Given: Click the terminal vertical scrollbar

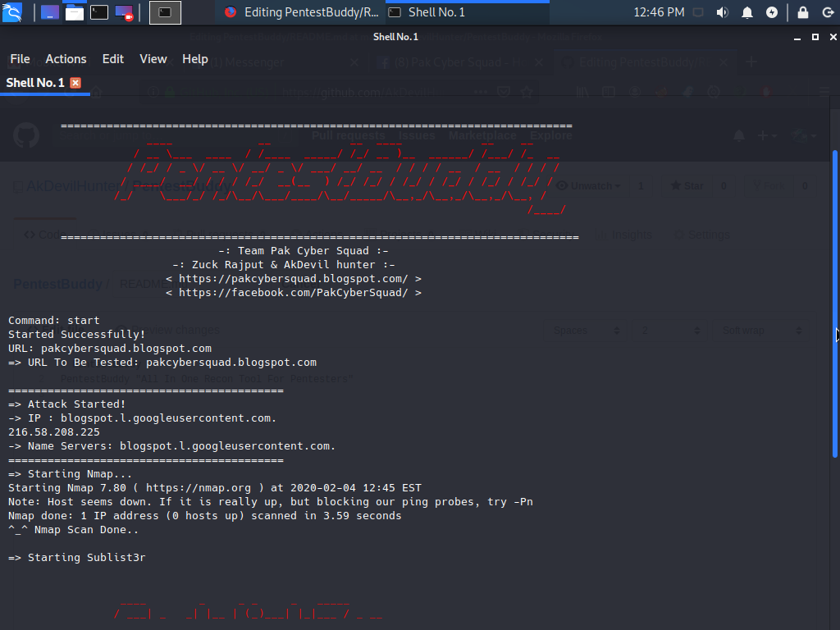Looking at the screenshot, I should 834,304.
